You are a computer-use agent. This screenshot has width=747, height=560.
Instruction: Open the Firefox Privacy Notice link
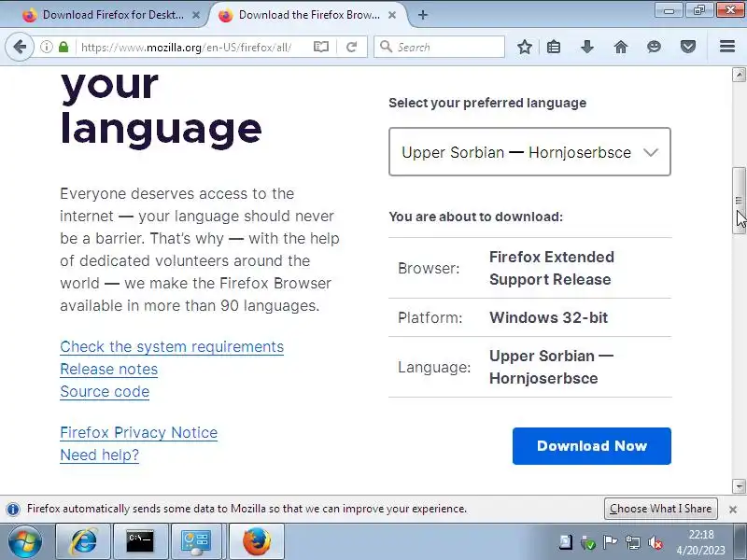coord(138,432)
